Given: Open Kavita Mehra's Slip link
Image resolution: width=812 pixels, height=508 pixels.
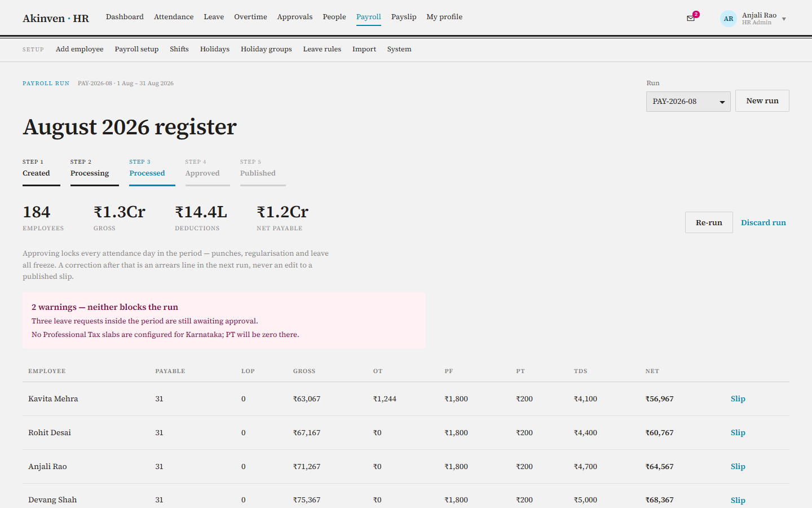Looking at the screenshot, I should 738,398.
